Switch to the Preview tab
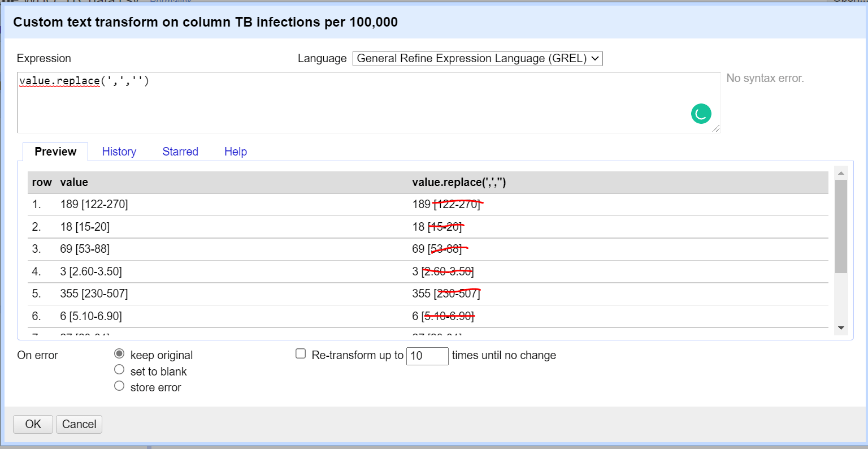Screen dimensions: 868x449 (55, 152)
